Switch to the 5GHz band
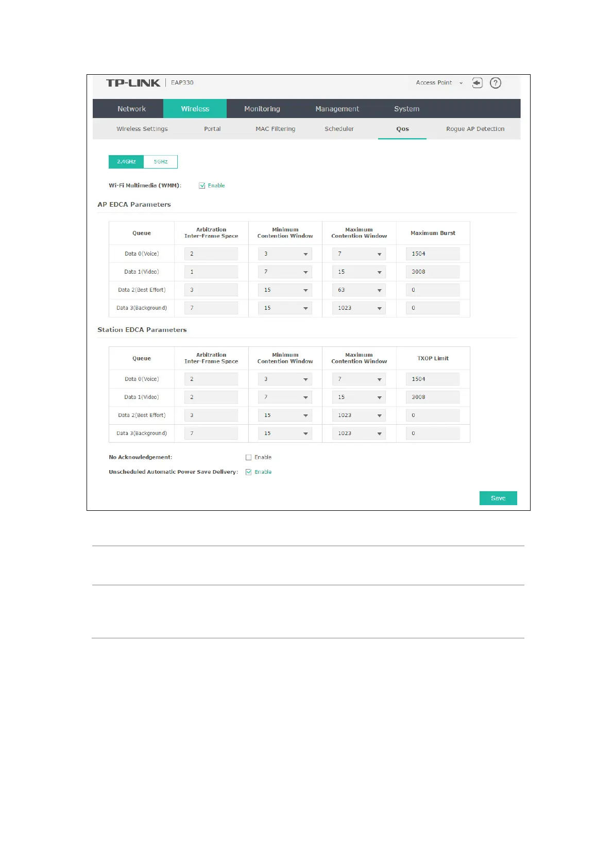The height and width of the screenshot is (868, 613). click(161, 162)
